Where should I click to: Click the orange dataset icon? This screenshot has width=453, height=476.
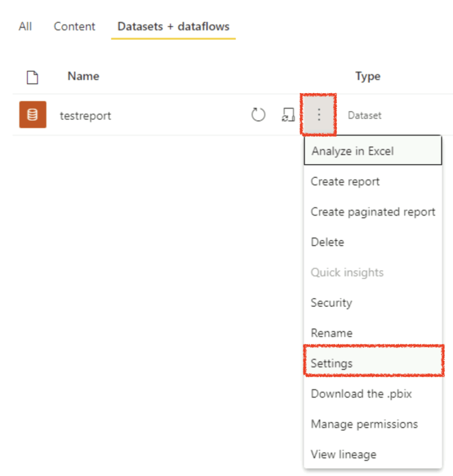point(33,114)
